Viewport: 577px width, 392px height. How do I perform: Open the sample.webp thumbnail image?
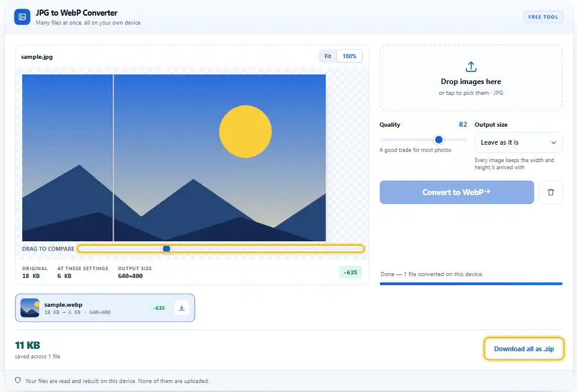[30, 308]
